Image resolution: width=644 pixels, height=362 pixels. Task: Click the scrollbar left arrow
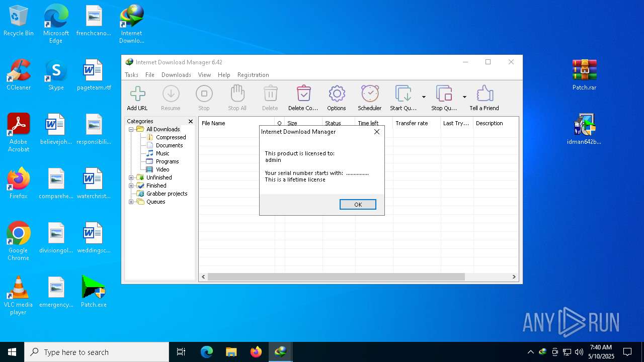[203, 277]
